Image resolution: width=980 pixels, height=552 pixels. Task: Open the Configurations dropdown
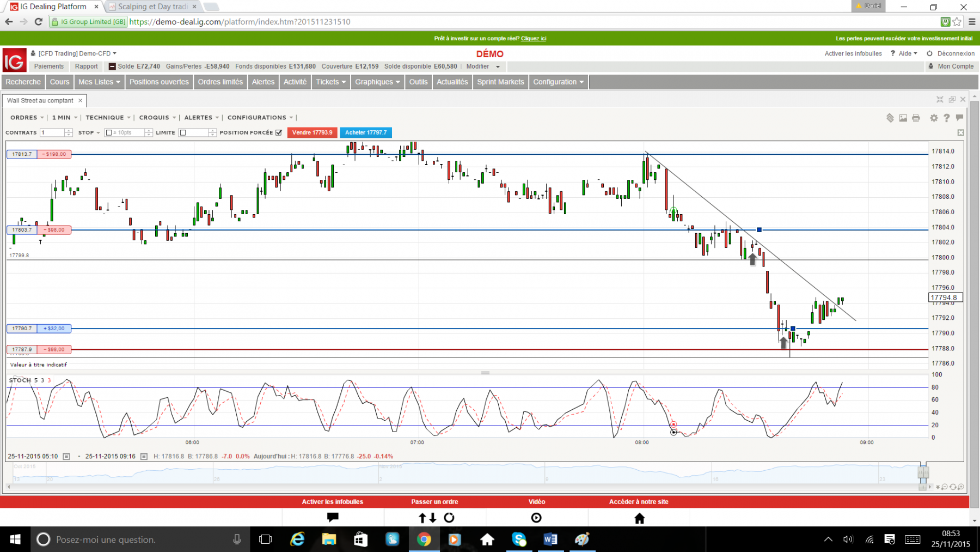click(x=260, y=118)
